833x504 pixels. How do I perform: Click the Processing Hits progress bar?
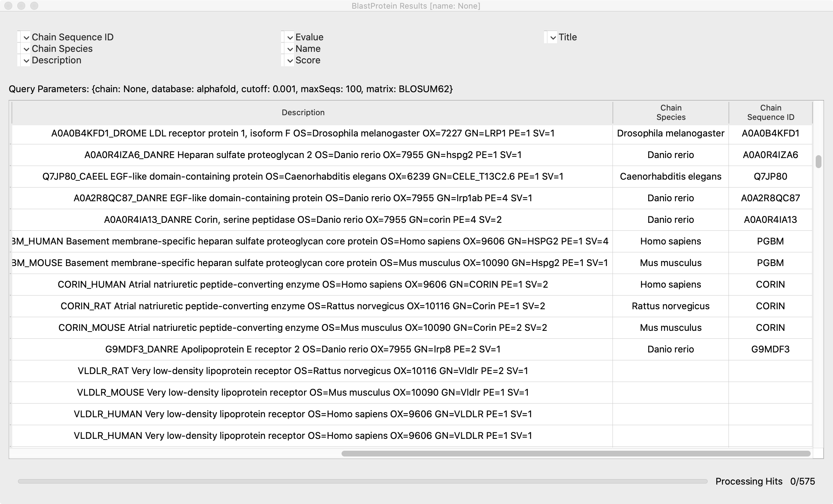coord(362,481)
